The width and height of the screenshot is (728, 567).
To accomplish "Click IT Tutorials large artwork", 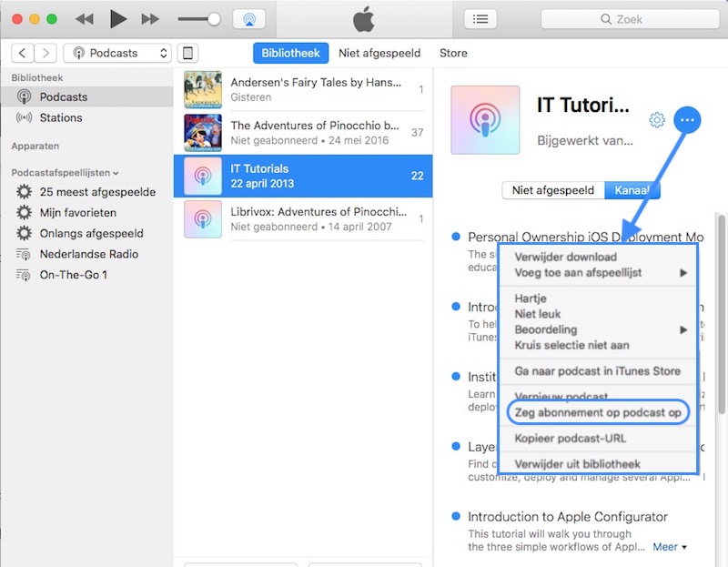I will tap(485, 120).
